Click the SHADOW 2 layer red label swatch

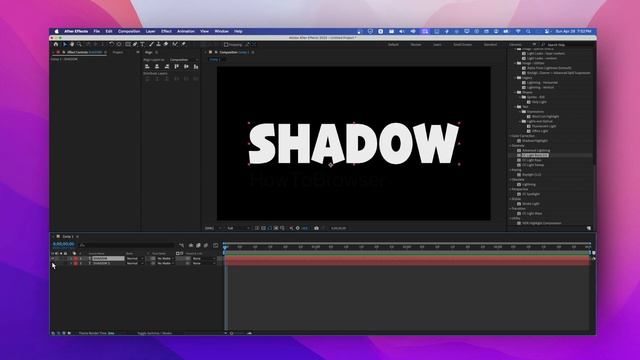tap(76, 263)
